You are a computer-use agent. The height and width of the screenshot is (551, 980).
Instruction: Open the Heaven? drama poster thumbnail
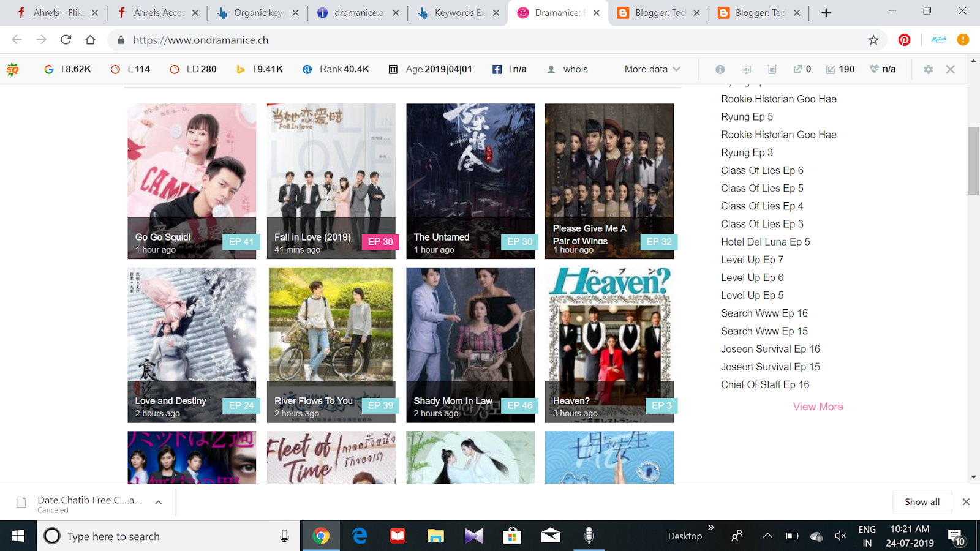(609, 331)
